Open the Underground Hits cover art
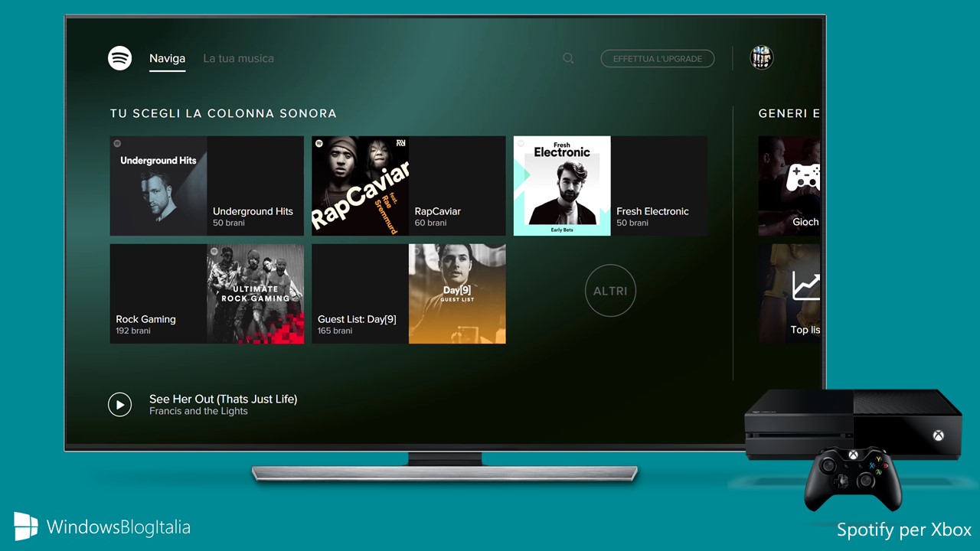This screenshot has width=980, height=551. (x=158, y=186)
